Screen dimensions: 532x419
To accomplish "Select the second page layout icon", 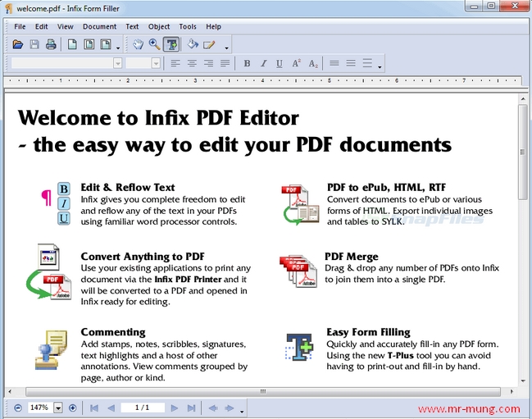I will tap(89, 44).
